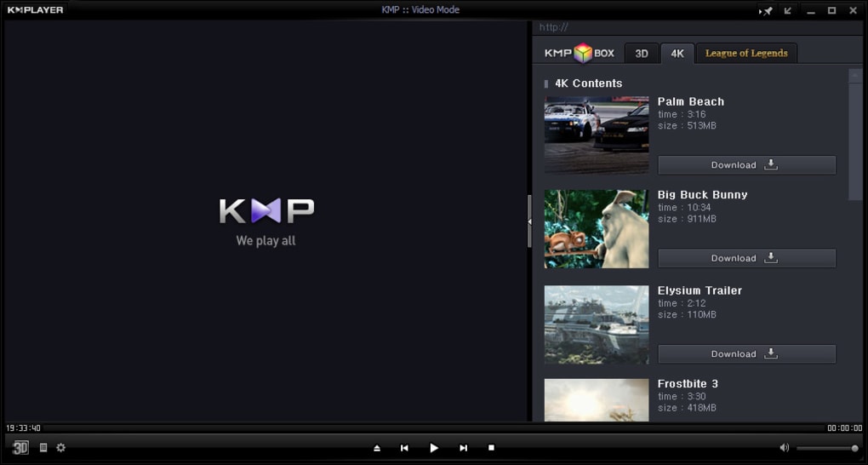Adjust the volume slider
Screen dimensions: 868x465
827,448
